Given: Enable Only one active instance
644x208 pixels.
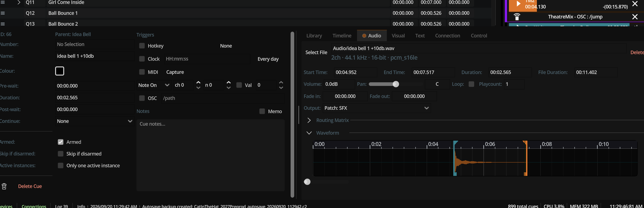Looking at the screenshot, I should (x=61, y=165).
